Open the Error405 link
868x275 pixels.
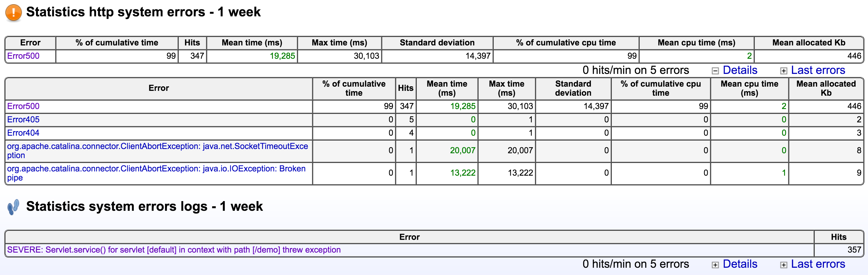point(23,119)
